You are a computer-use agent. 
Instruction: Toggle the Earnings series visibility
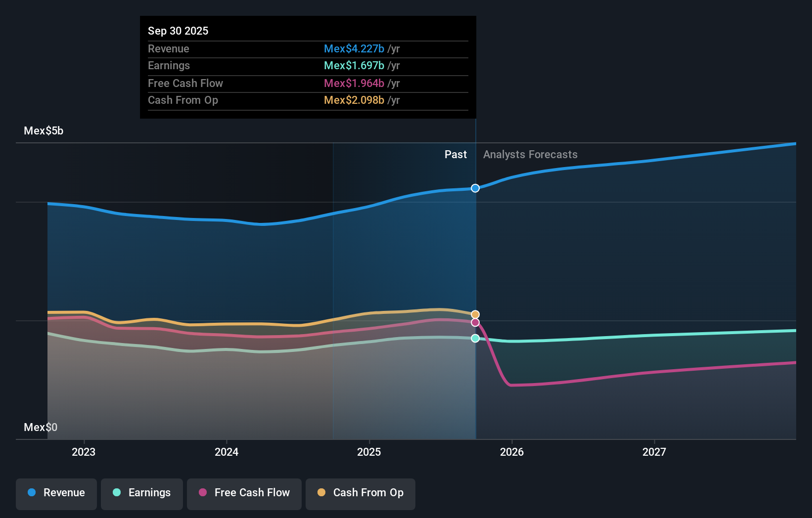coord(141,493)
